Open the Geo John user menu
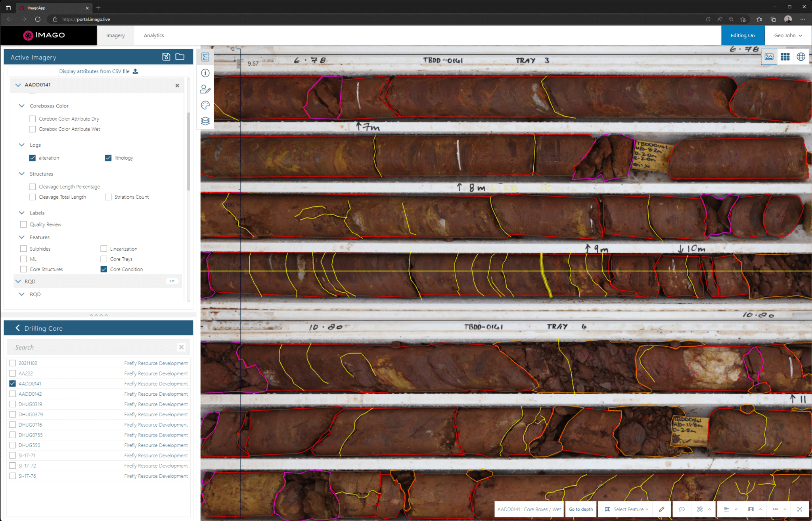Screen dimensions: 812x521 (x=788, y=35)
